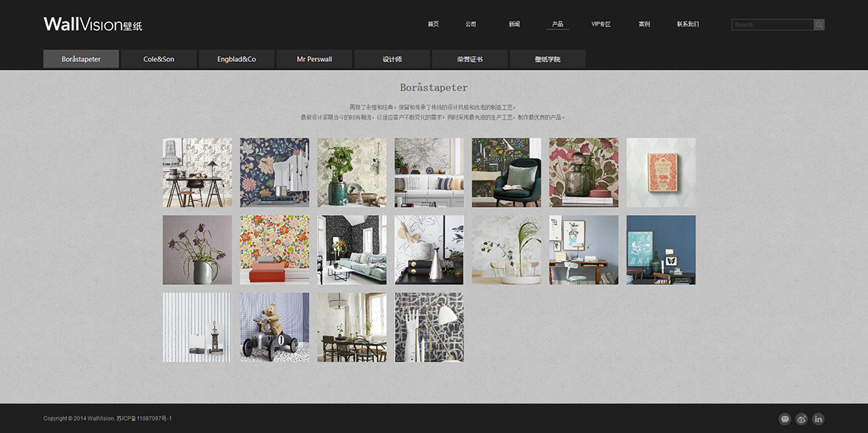Switch to the Engblad&Co tab
This screenshot has height=433, width=868.
[x=236, y=59]
